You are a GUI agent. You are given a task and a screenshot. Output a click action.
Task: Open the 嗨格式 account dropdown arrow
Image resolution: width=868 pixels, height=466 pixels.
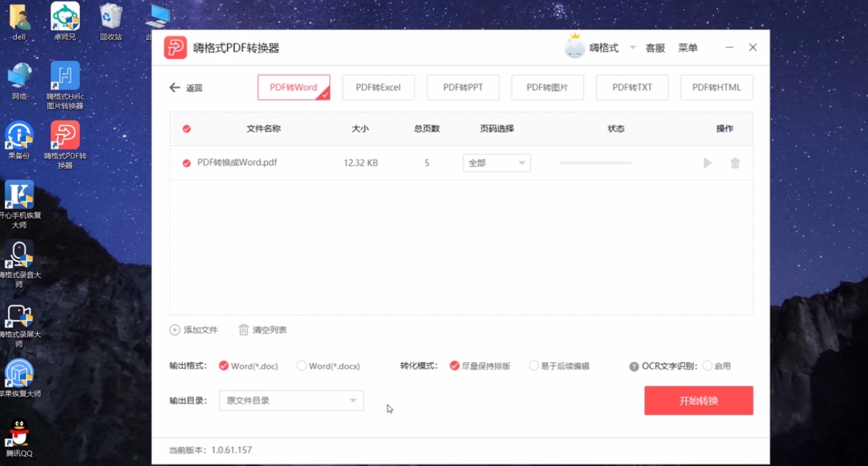(633, 47)
